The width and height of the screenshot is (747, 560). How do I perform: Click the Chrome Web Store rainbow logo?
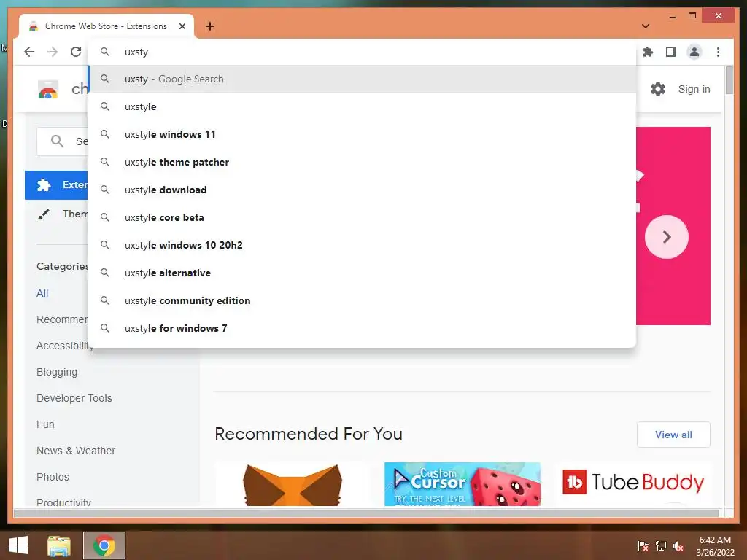pyautogui.click(x=48, y=89)
